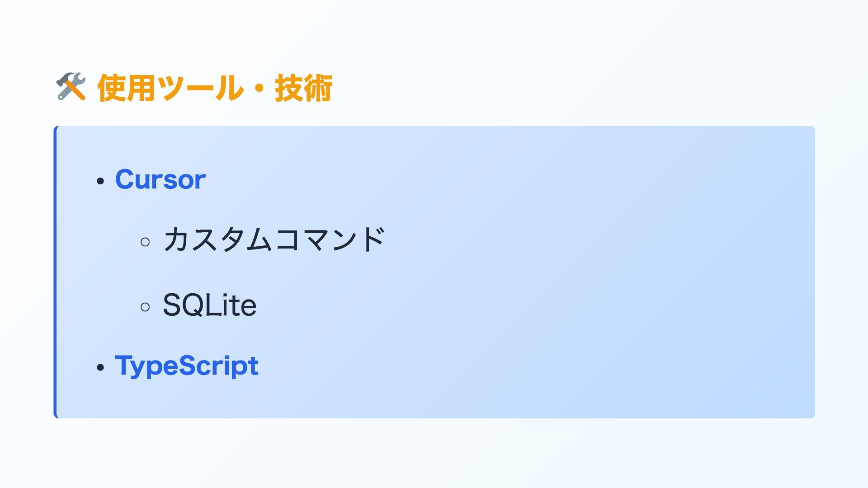The image size is (868, 488).
Task: Click the カスタム portion of the sub-item
Action: click(218, 239)
